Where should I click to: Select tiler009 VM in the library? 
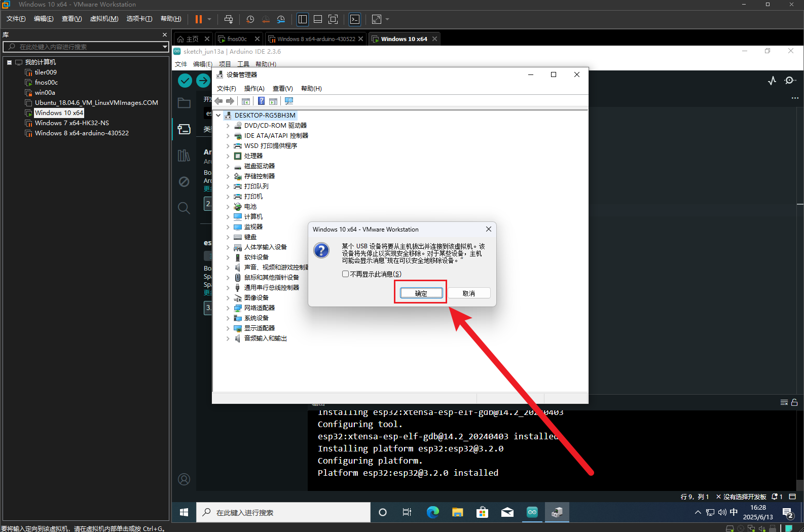click(46, 72)
